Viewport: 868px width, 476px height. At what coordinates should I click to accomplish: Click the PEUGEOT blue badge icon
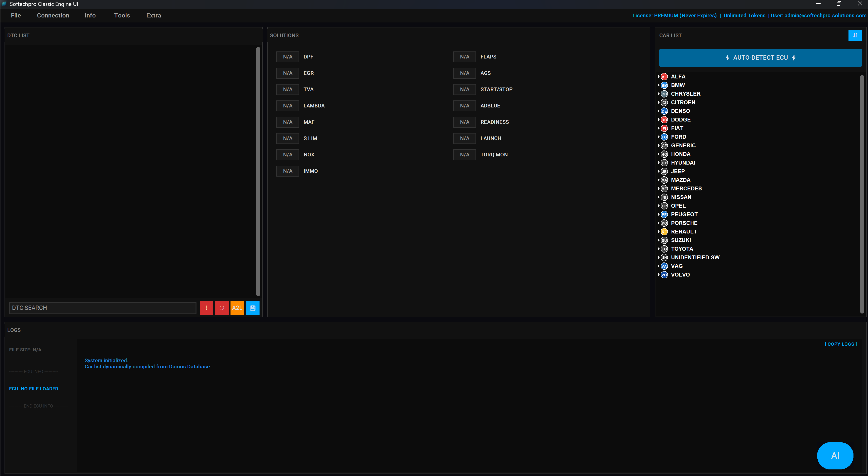[664, 214]
